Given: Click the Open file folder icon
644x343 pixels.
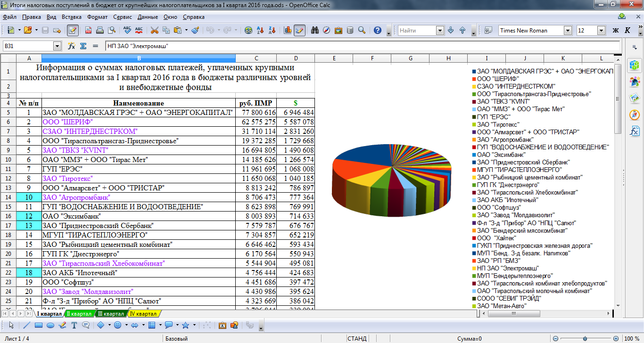Looking at the screenshot, I should (x=27, y=30).
